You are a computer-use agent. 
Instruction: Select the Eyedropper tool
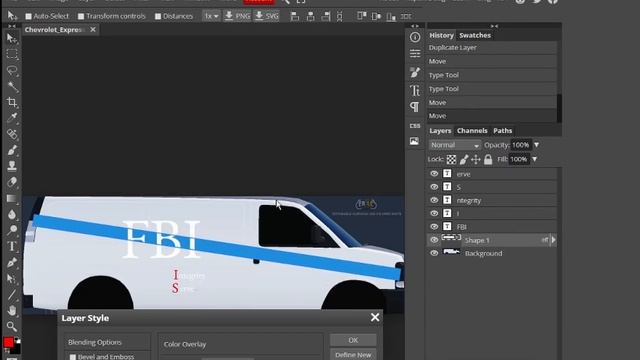(x=12, y=118)
